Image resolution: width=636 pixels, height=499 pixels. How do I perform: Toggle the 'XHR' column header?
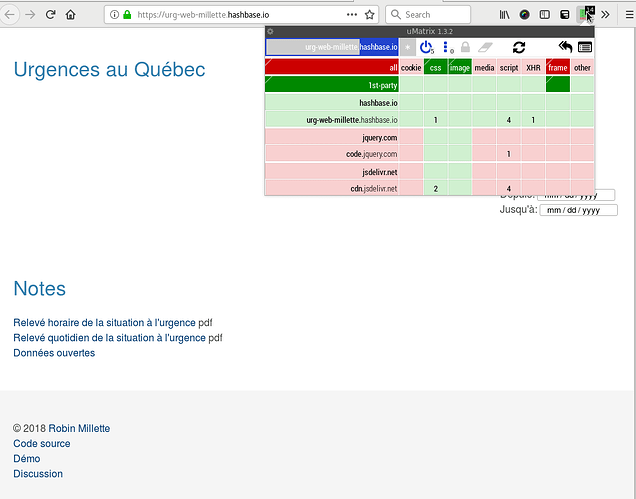coord(533,67)
